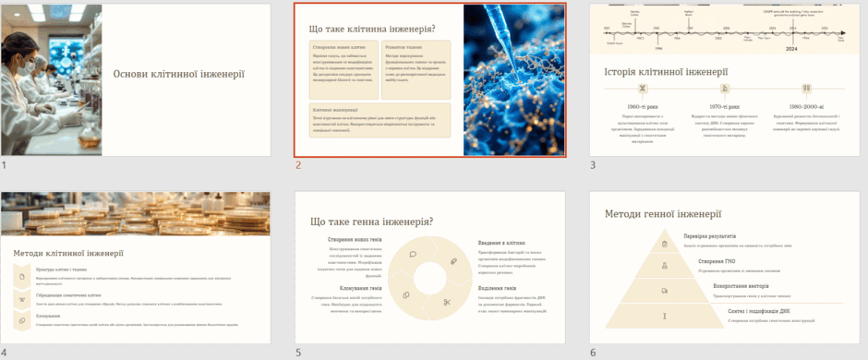Click the card Створення нових клітин
This screenshot has height=360, width=868.
click(344, 69)
